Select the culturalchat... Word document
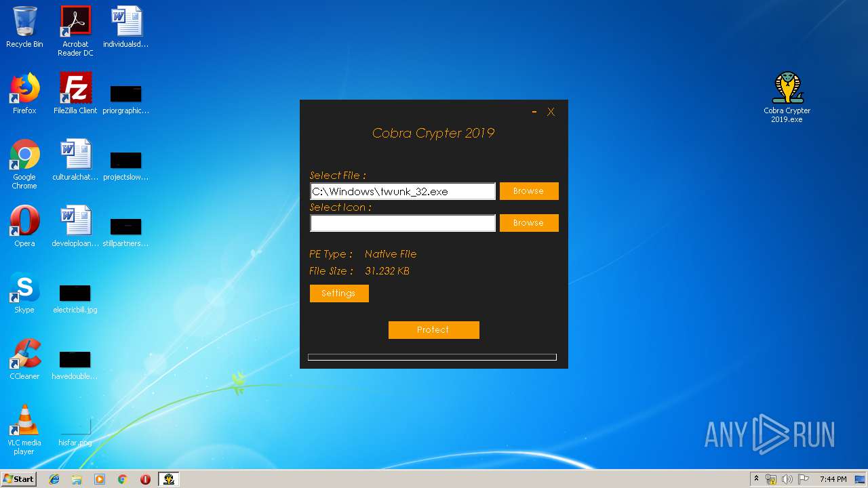The image size is (868, 488). pyautogui.click(x=75, y=160)
